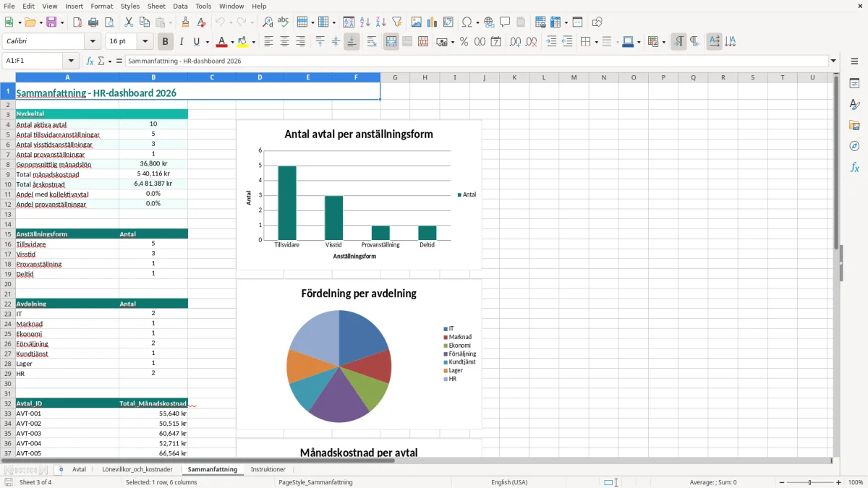Switch to the Lönevillkor_och_kostnader sheet tab
The width and height of the screenshot is (868, 488).
pyautogui.click(x=137, y=469)
